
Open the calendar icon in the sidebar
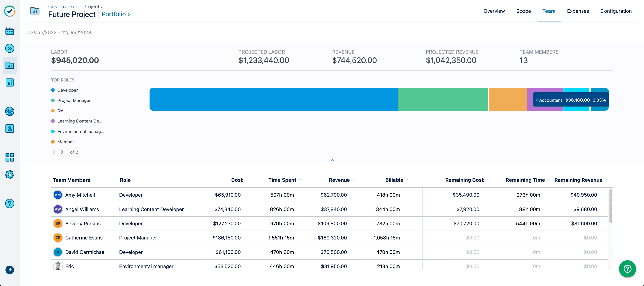click(x=10, y=31)
